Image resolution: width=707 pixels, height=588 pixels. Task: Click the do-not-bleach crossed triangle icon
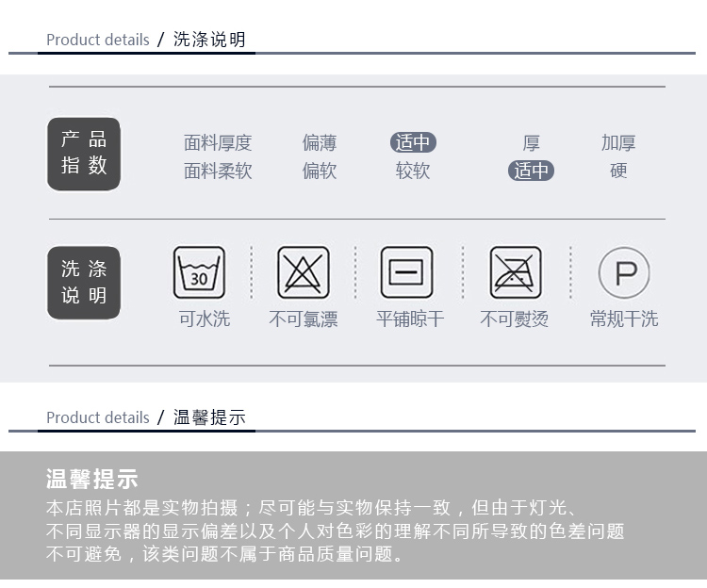[x=304, y=272]
